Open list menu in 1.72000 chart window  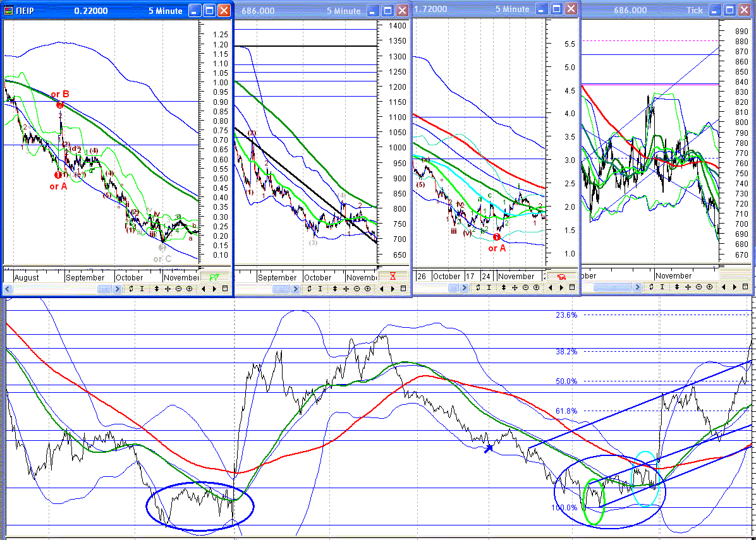tap(572, 287)
